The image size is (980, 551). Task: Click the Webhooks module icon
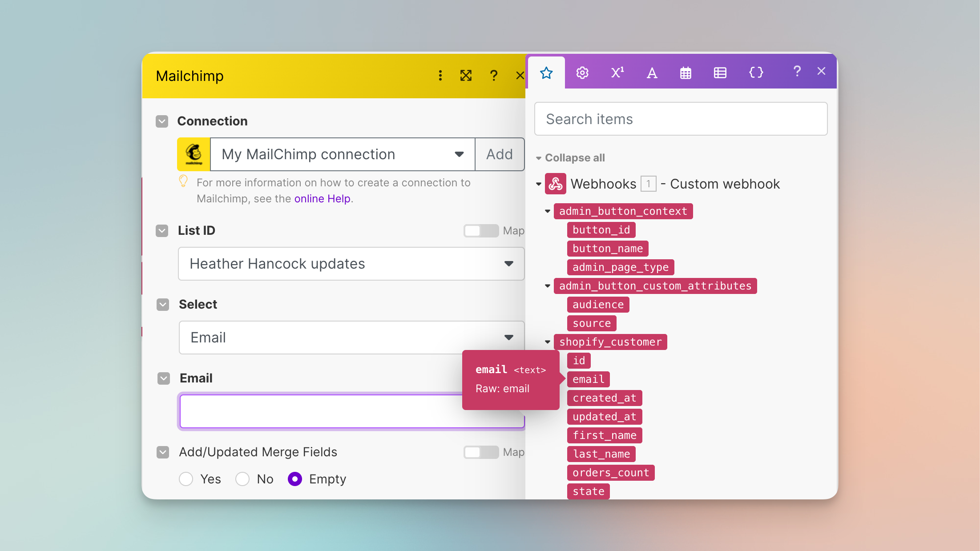555,184
